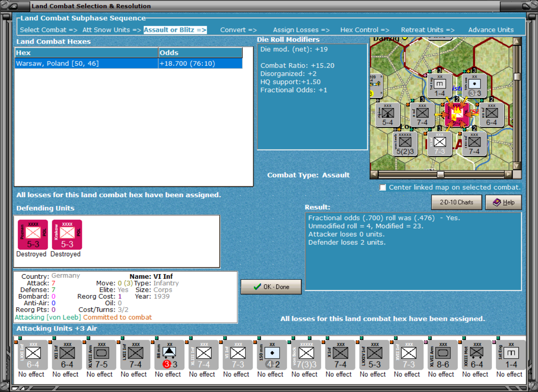The image size is (538, 392).
Task: Click the window title bar left corner icon
Action: click(x=13, y=6)
